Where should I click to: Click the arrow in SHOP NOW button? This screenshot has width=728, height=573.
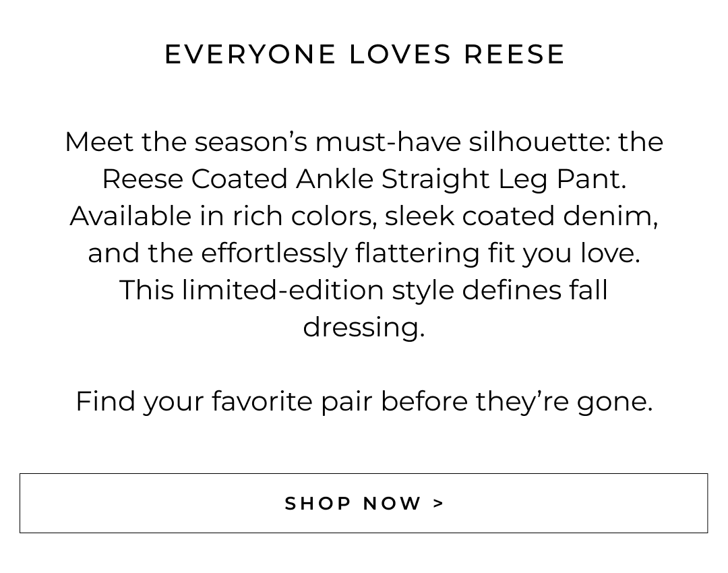click(x=439, y=504)
